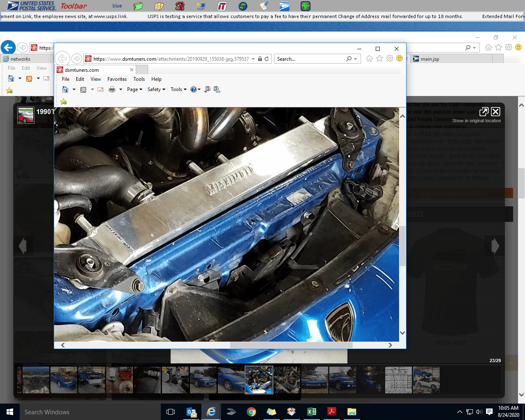Open the View menu in front window
525x420 pixels.
[x=96, y=79]
